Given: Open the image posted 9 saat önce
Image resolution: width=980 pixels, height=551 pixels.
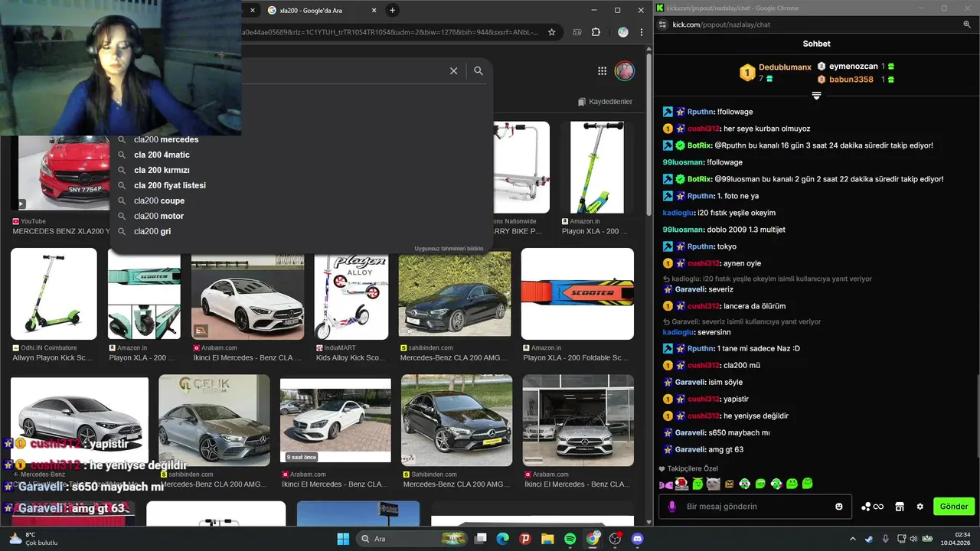Looking at the screenshot, I should (x=335, y=420).
